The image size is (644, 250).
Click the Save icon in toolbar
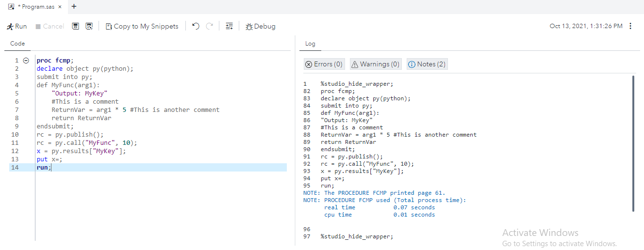(x=76, y=26)
